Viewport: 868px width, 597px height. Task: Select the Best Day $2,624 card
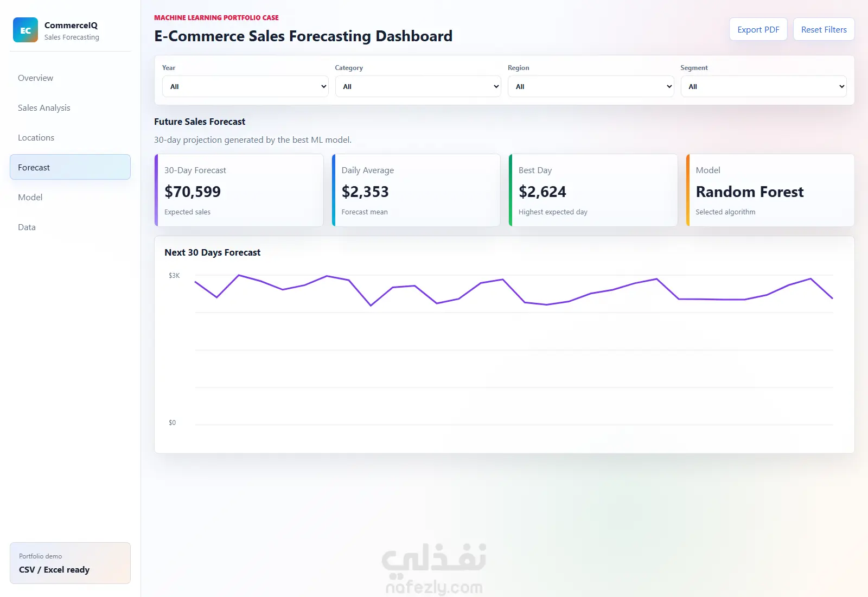593,190
